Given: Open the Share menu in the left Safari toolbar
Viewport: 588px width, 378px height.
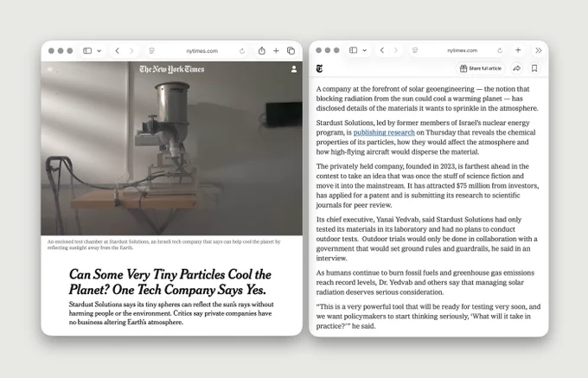Looking at the screenshot, I should [262, 50].
